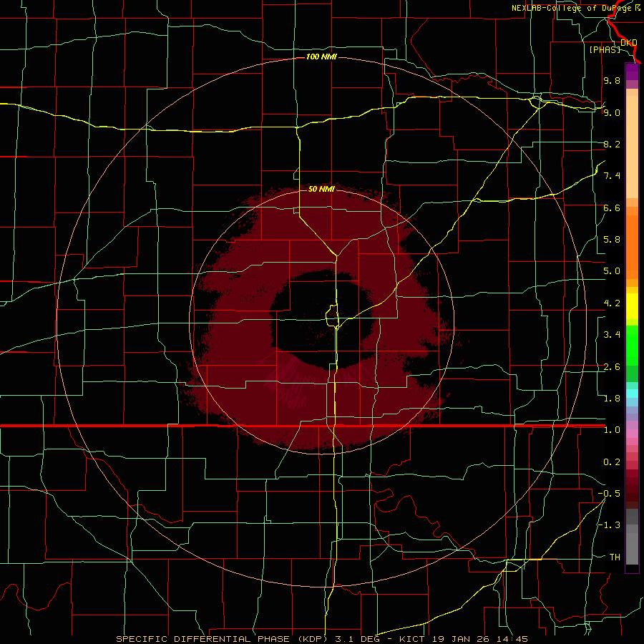644x644 pixels.
Task: Click the 5.0 scale value
Action: pyautogui.click(x=612, y=271)
